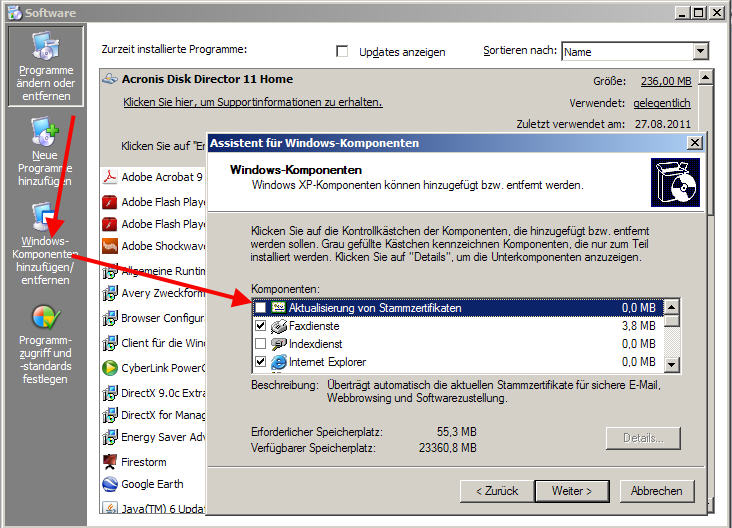The width and height of the screenshot is (732, 528).
Task: Click the Internet Explorer component icon
Action: (x=279, y=362)
